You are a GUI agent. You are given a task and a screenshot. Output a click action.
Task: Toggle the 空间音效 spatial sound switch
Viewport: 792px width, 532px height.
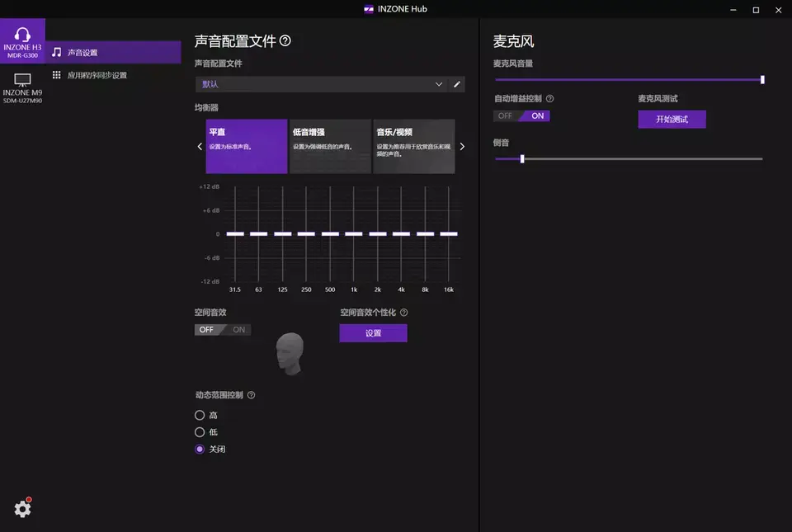tap(223, 330)
